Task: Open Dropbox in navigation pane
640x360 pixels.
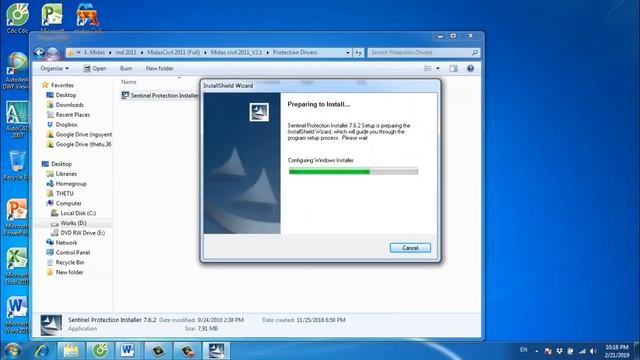Action: pyautogui.click(x=62, y=124)
